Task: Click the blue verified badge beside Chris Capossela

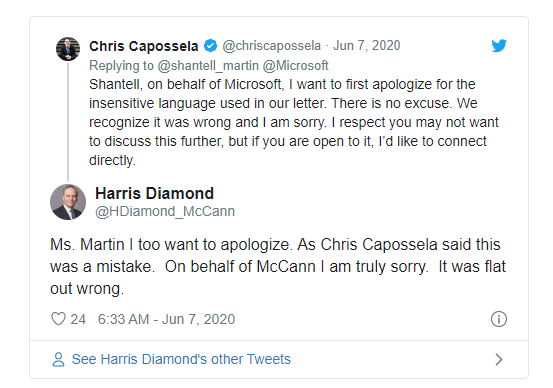Action: pyautogui.click(x=211, y=46)
